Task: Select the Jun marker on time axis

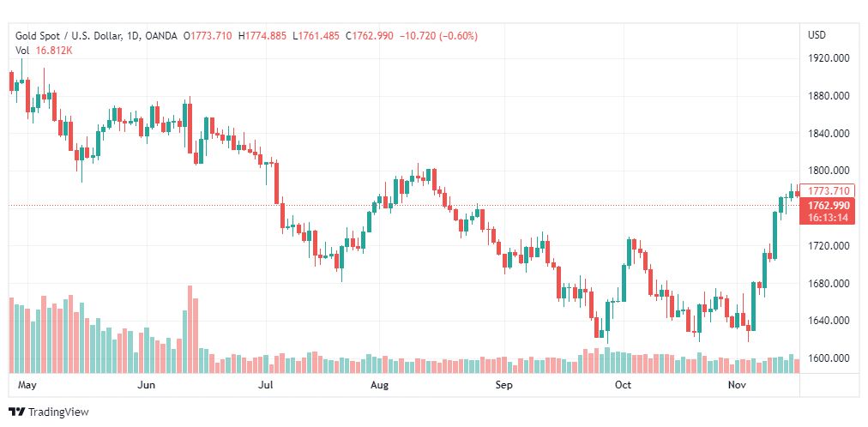Action: pos(146,385)
